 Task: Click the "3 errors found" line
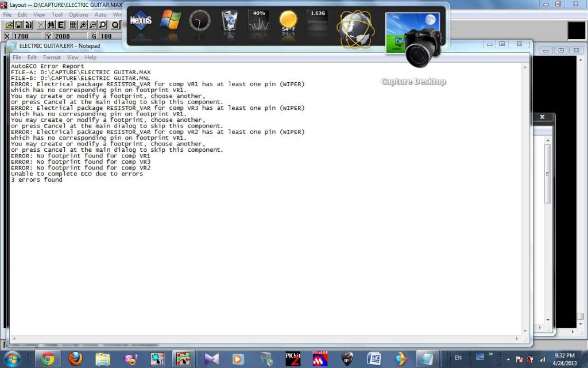[x=37, y=180]
